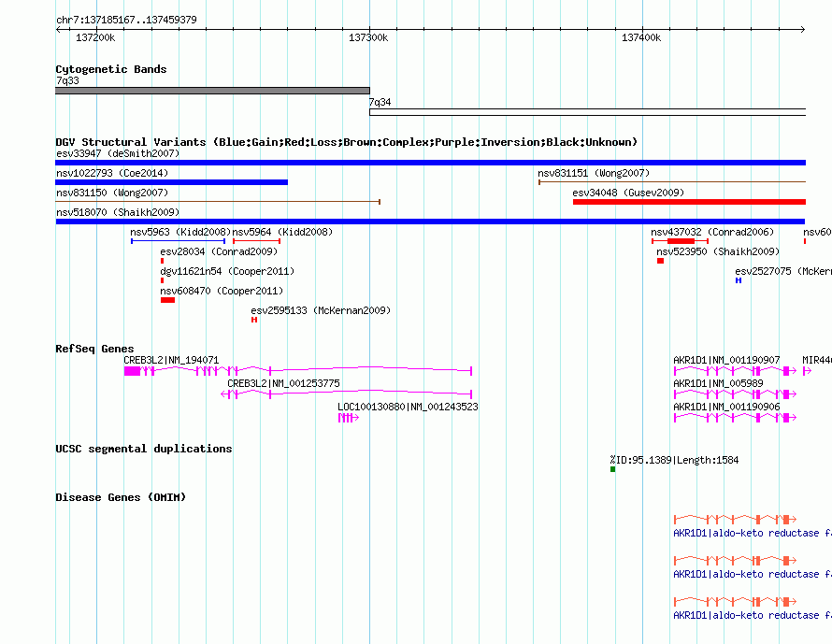The width and height of the screenshot is (832, 644).
Task: Select the esv2527075 blue gain marker
Action: tap(739, 280)
